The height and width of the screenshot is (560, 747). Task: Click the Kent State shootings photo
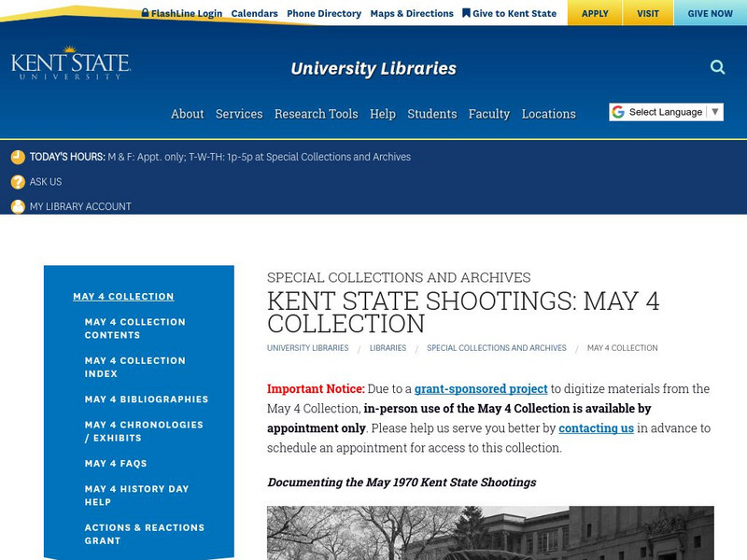[490, 532]
